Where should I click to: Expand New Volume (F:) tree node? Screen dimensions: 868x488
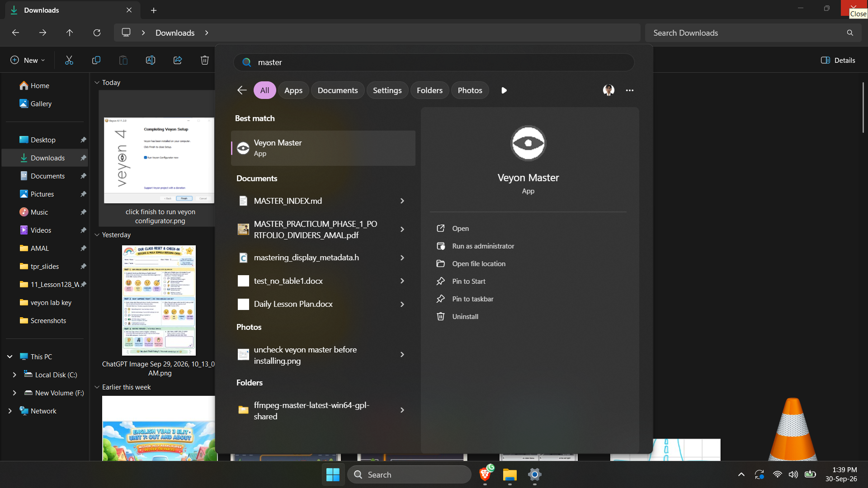pos(14,393)
